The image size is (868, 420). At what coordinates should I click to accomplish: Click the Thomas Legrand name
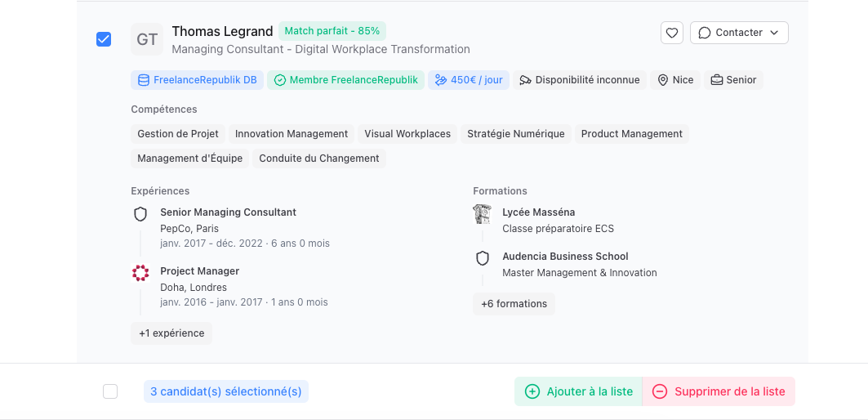(223, 31)
